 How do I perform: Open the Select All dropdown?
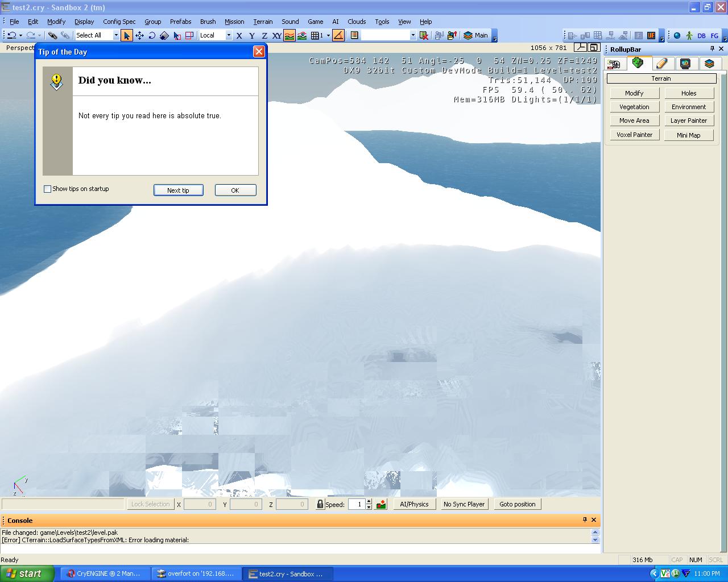pyautogui.click(x=116, y=35)
